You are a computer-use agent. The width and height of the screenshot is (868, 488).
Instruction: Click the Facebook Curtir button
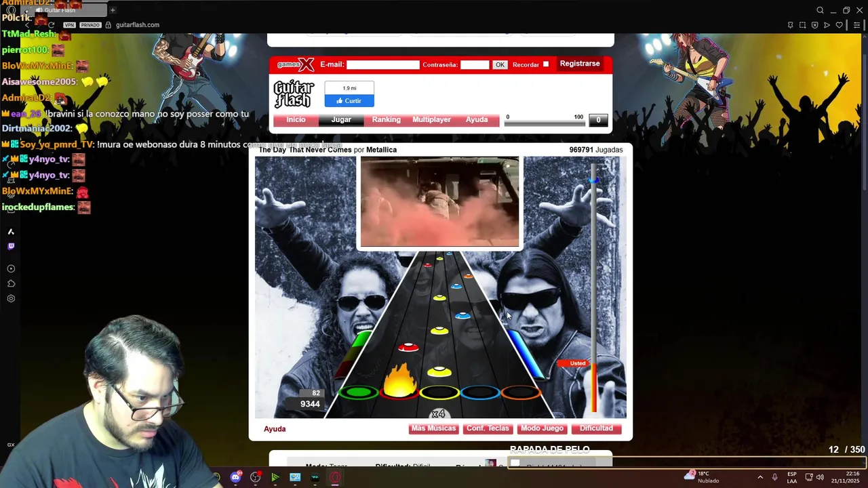coord(349,101)
